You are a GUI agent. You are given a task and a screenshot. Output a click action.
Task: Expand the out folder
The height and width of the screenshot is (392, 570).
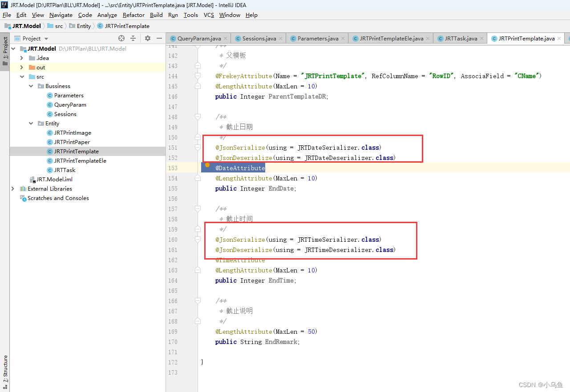(21, 68)
